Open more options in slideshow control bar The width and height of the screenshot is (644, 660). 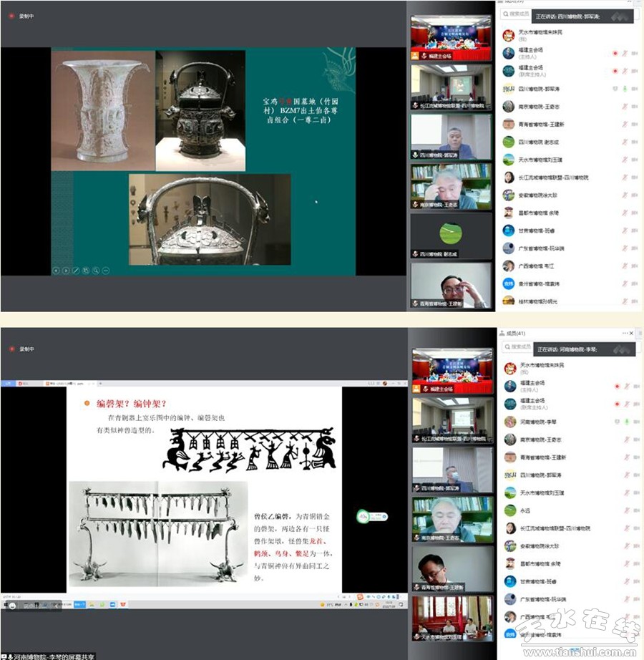(x=105, y=271)
